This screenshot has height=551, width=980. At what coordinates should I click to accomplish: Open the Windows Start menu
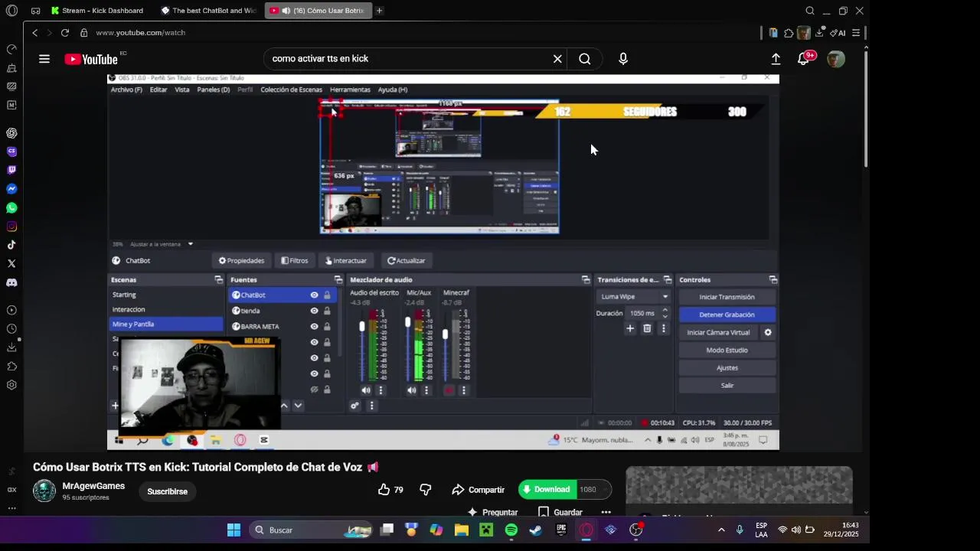tap(234, 530)
